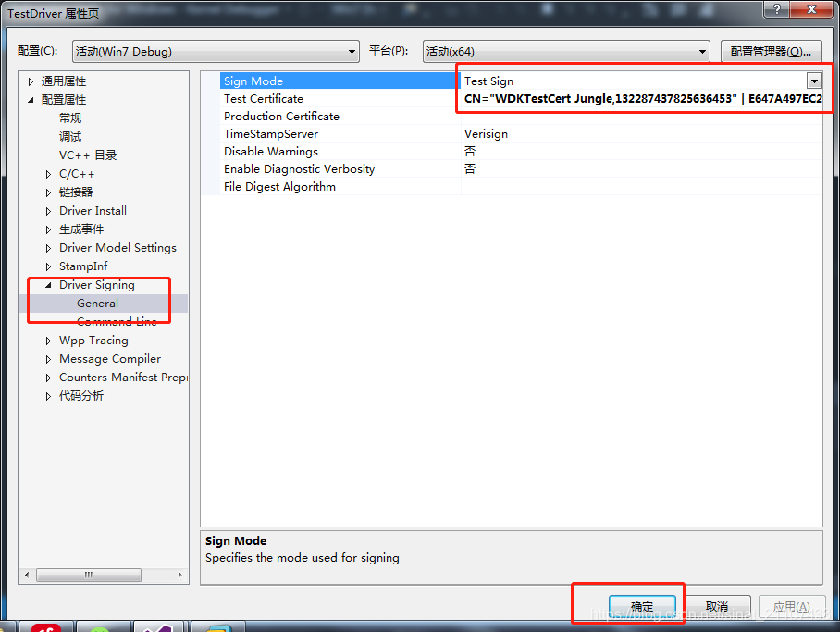The image size is (840, 632).
Task: Expand the C/C++ tree node
Action: tap(48, 173)
